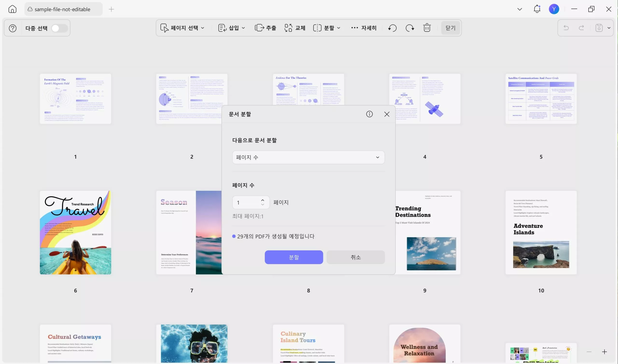This screenshot has width=618, height=364.
Task: Click the info icon in split dialog
Action: coord(369,114)
